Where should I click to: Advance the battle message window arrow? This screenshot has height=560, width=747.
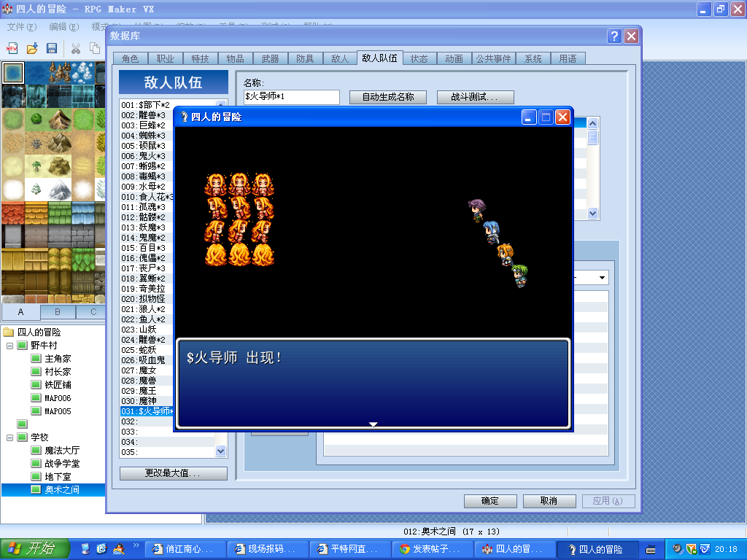click(x=373, y=424)
